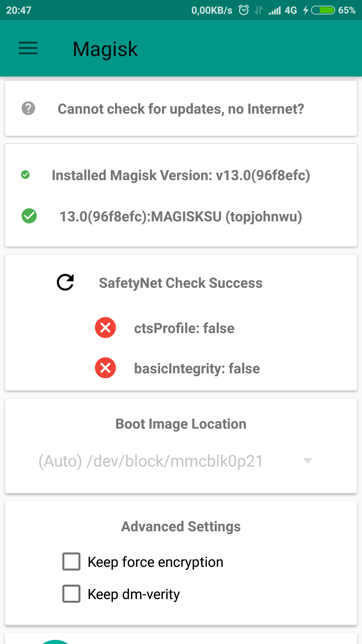The width and height of the screenshot is (362, 644).
Task: Tap the red X beside ctsProfile
Action: point(105,328)
